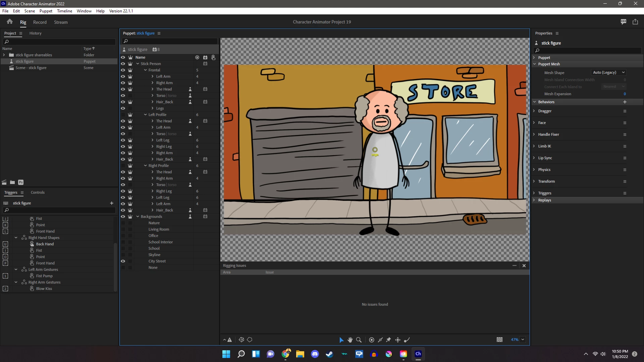Expand the Lip Sync behavior
The width and height of the screenshot is (644, 362).
tap(534, 158)
